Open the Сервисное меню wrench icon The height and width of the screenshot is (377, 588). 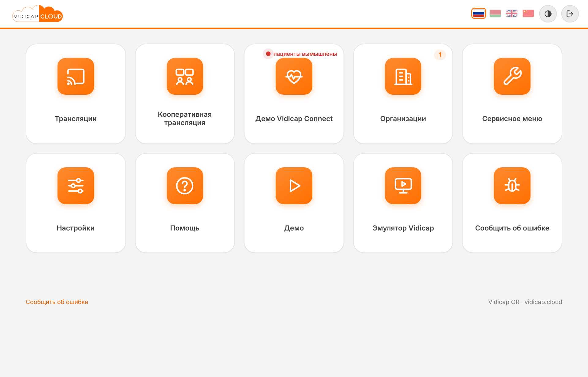click(512, 76)
